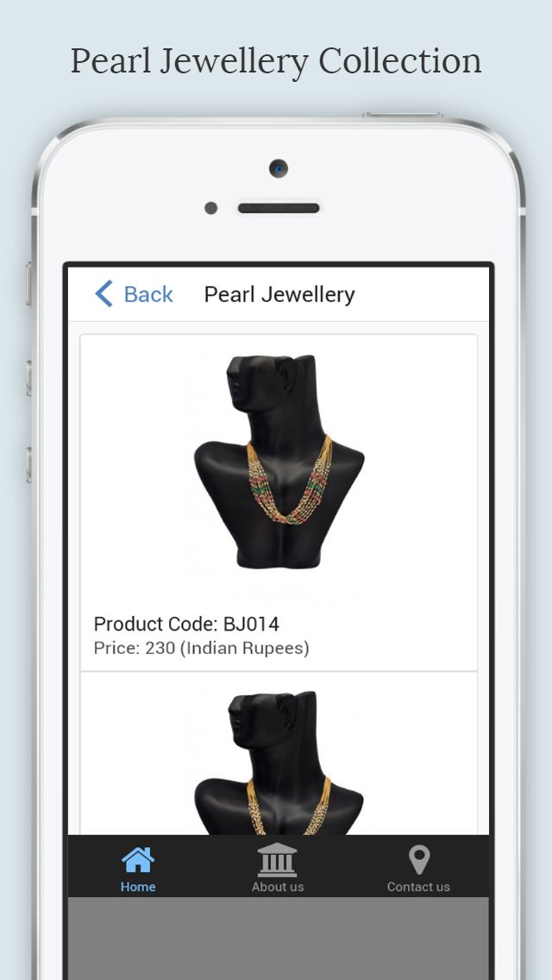Tap the Contact us location pin icon
This screenshot has height=980, width=552.
click(x=419, y=860)
